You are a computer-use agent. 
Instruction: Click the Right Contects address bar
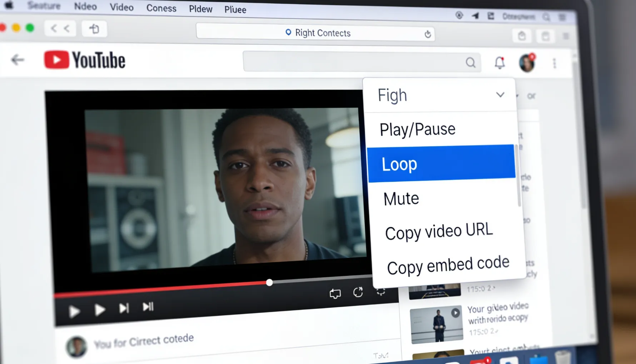(315, 33)
